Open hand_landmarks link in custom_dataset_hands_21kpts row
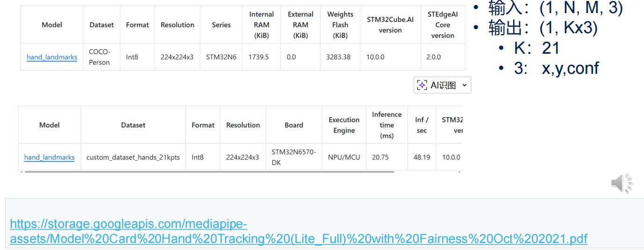This screenshot has height=250, width=644. (x=50, y=157)
